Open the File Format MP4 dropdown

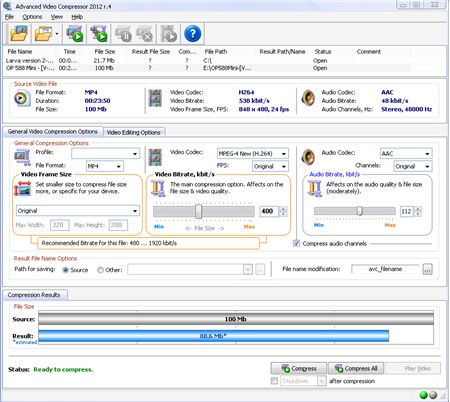[x=105, y=166]
